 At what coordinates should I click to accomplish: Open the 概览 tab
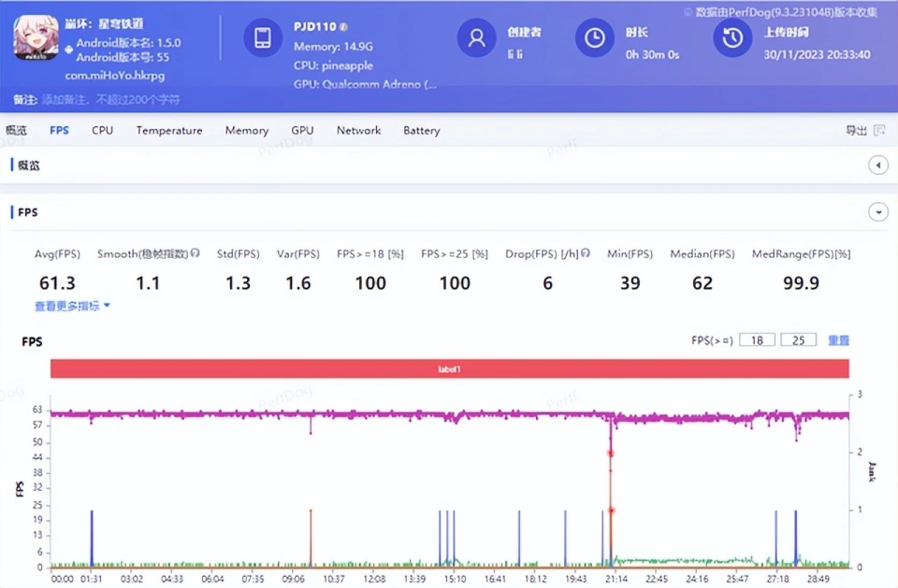coord(16,131)
